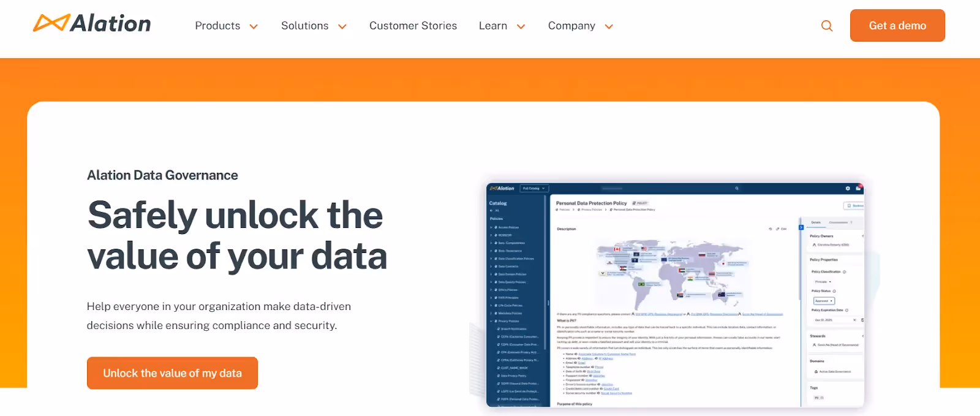
Task: Expand the Solutions dropdown menu
Action: [x=314, y=26]
